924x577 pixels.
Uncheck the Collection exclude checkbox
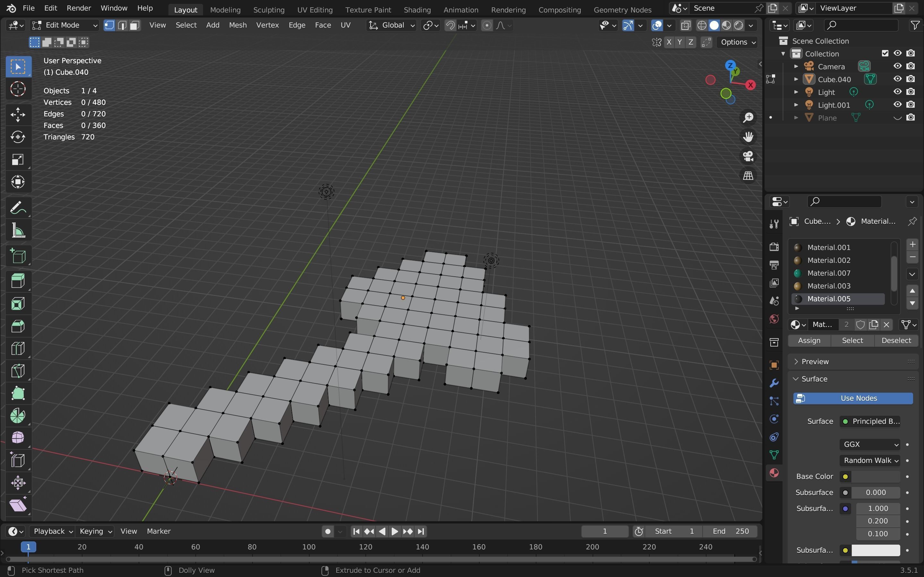pyautogui.click(x=885, y=54)
